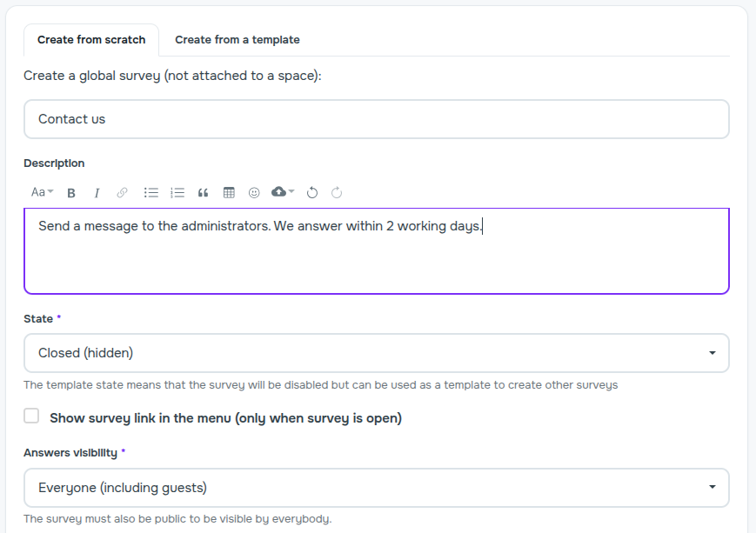Insert a numbered list
Screen dimensions: 756x533
coord(177,193)
